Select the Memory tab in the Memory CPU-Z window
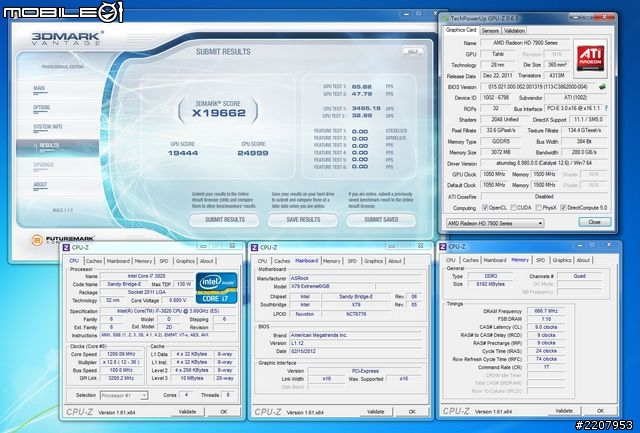 [x=520, y=260]
